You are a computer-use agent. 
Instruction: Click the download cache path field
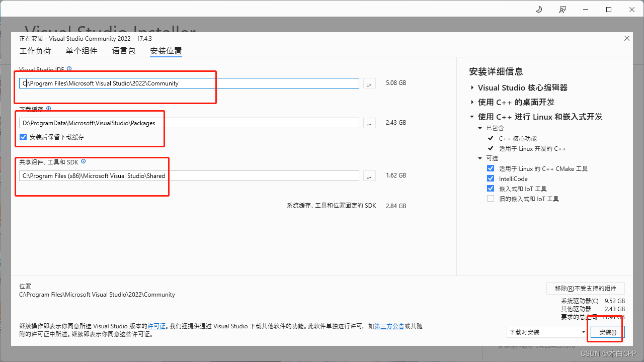click(x=189, y=123)
